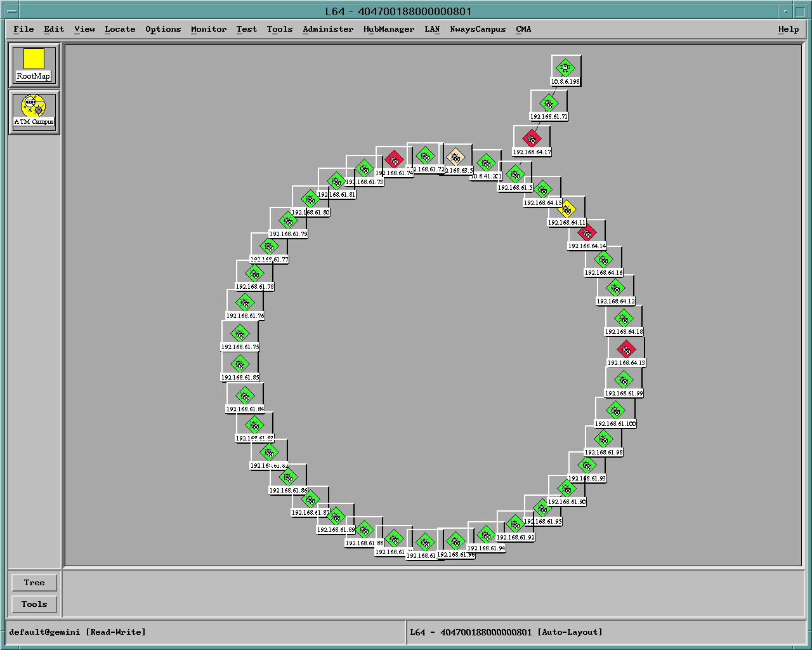The width and height of the screenshot is (812, 650).
Task: Click the Tree button
Action: [34, 582]
